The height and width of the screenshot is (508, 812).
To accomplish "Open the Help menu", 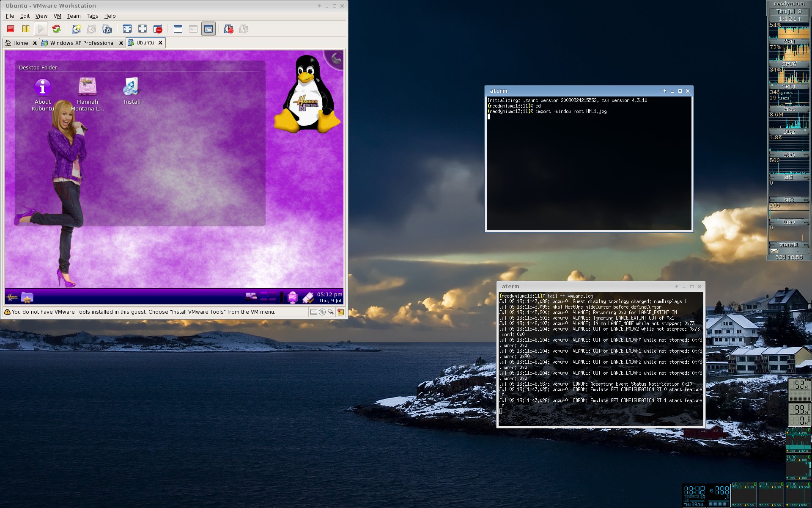I will (110, 16).
